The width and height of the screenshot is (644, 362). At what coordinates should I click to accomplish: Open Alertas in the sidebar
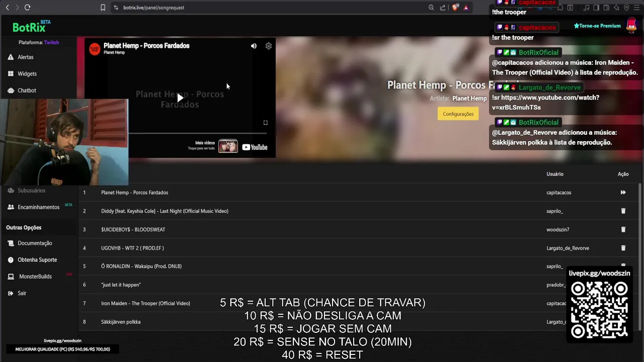tap(26, 57)
